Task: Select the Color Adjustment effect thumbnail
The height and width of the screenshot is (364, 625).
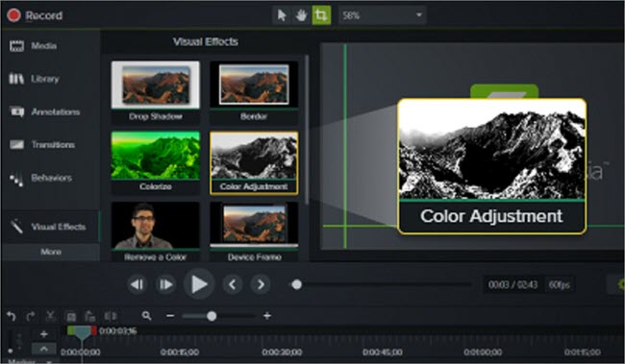Action: [254, 163]
